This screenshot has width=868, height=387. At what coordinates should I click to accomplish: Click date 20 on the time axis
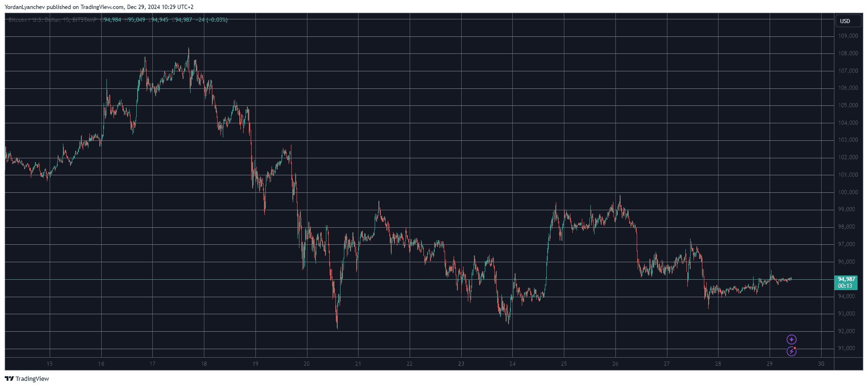(x=307, y=364)
